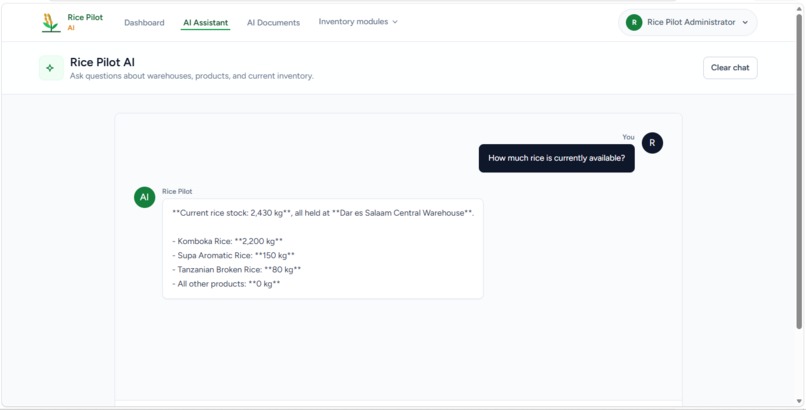Expand the Inventory modules dropdown

pos(358,22)
